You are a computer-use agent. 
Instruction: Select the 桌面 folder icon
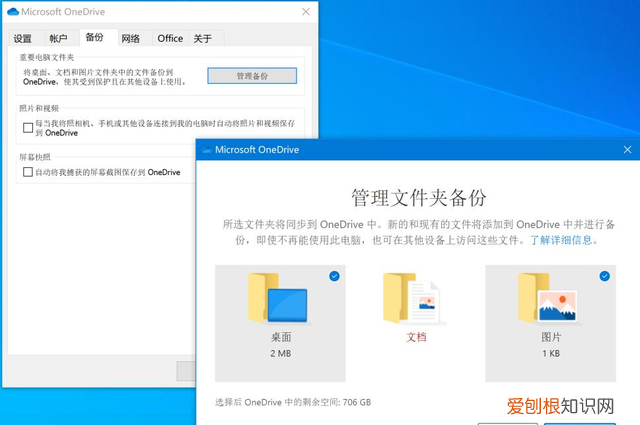point(278,298)
